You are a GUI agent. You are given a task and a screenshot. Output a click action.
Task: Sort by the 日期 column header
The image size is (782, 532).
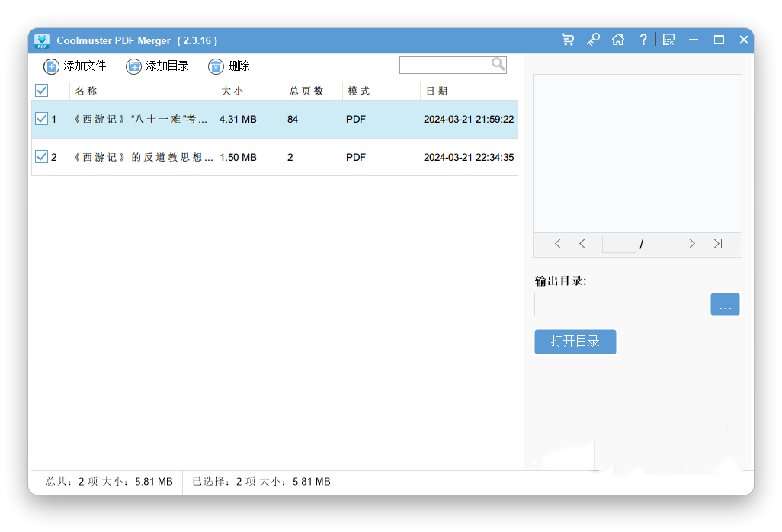(x=469, y=91)
